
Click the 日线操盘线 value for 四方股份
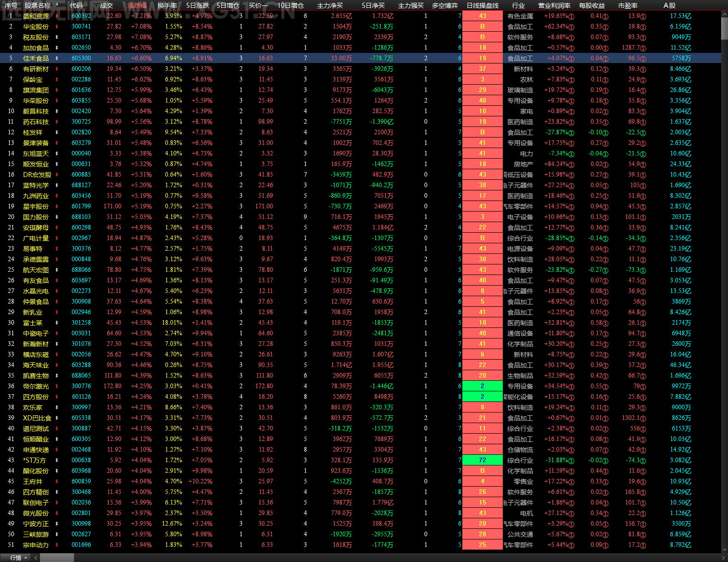click(483, 397)
